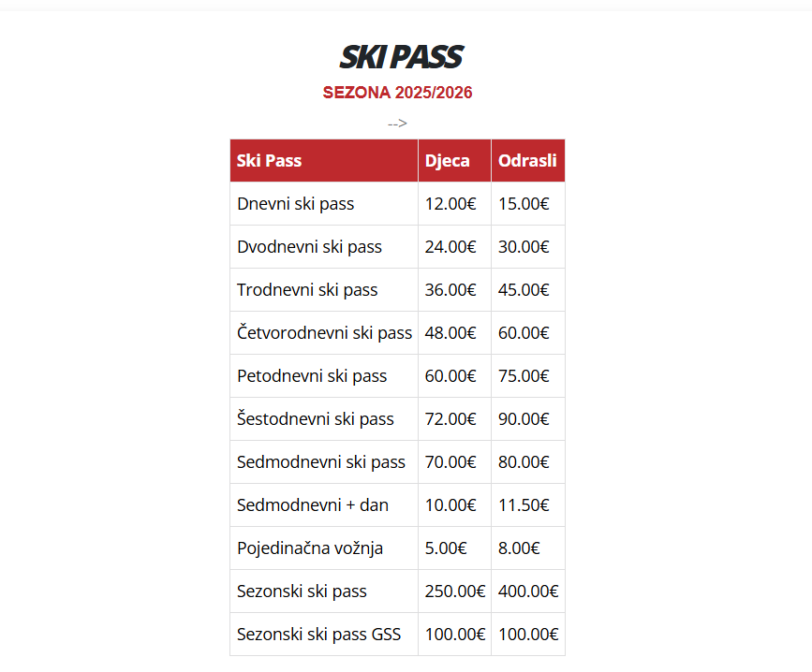Click the Petodnevni ski pass adult price
This screenshot has height=672, width=812.
point(524,376)
